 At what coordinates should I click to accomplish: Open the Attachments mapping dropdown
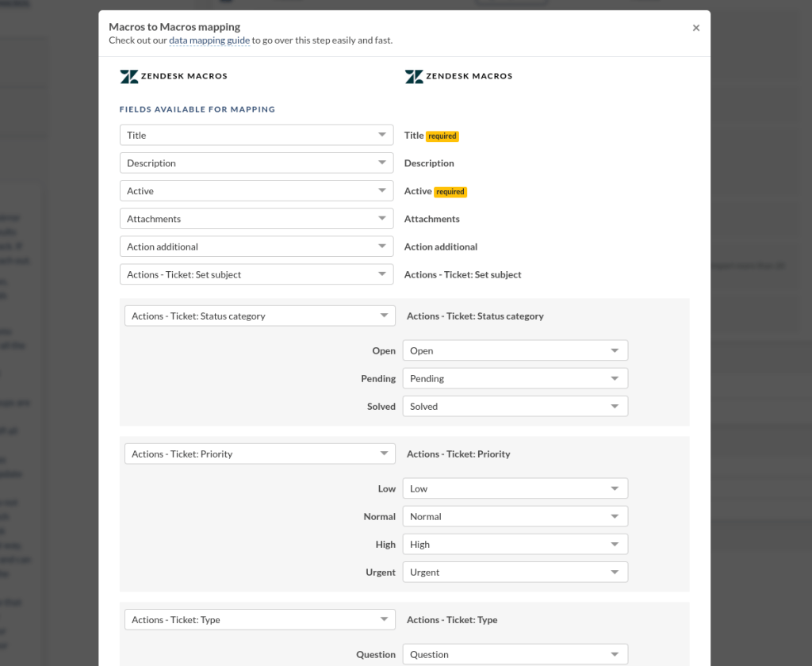coord(256,218)
